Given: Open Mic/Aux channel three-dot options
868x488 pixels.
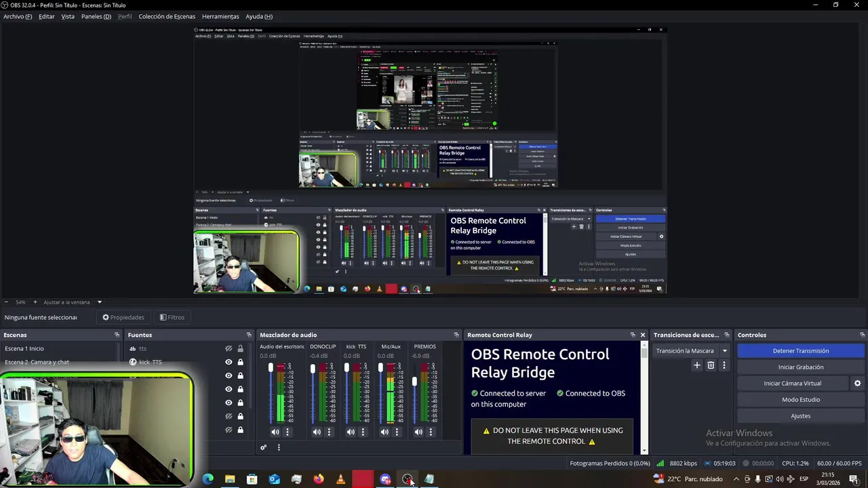Looking at the screenshot, I should point(397,432).
